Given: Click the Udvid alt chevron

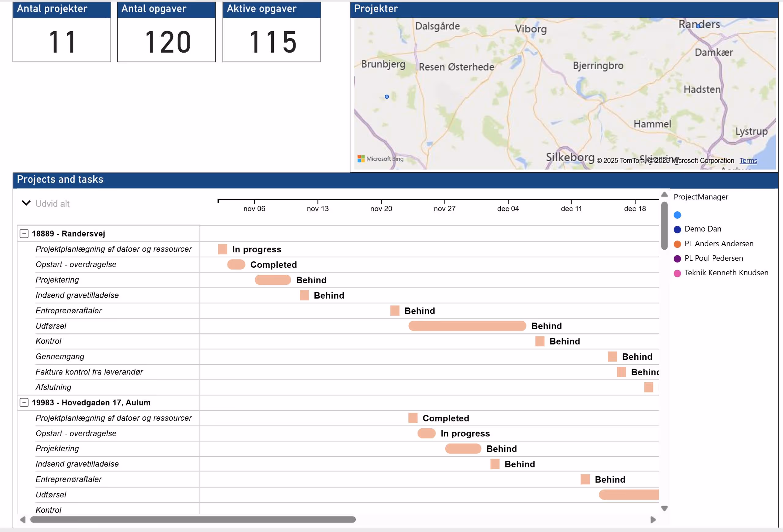Looking at the screenshot, I should click(26, 203).
